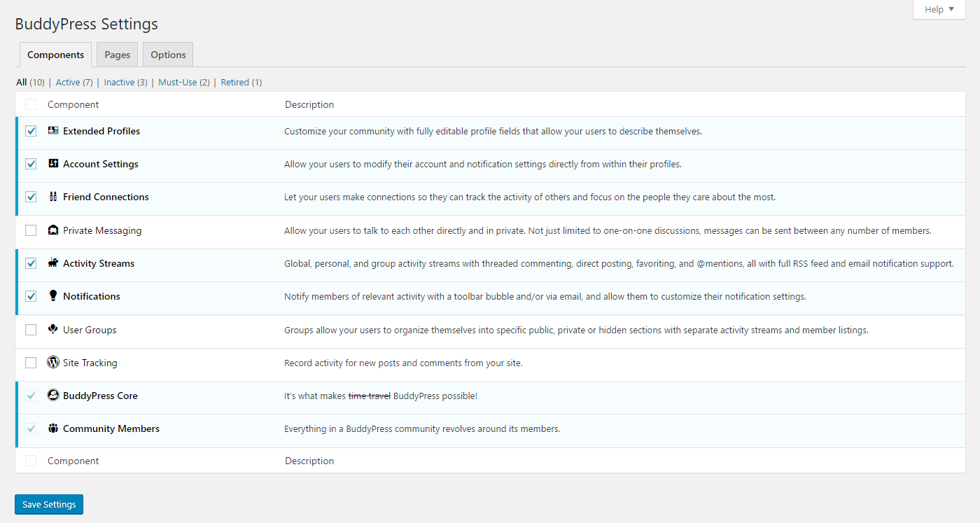Uncheck the Friend Connections checkbox
Image resolution: width=980 pixels, height=523 pixels.
pos(31,197)
